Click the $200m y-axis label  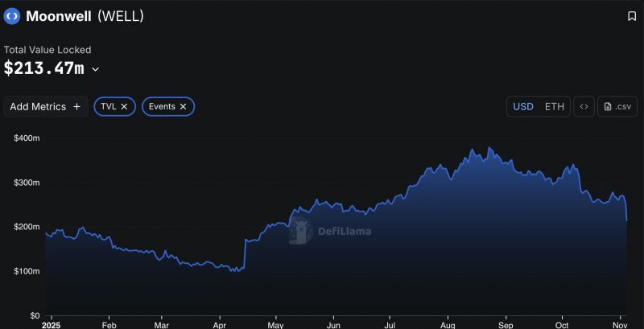27,227
